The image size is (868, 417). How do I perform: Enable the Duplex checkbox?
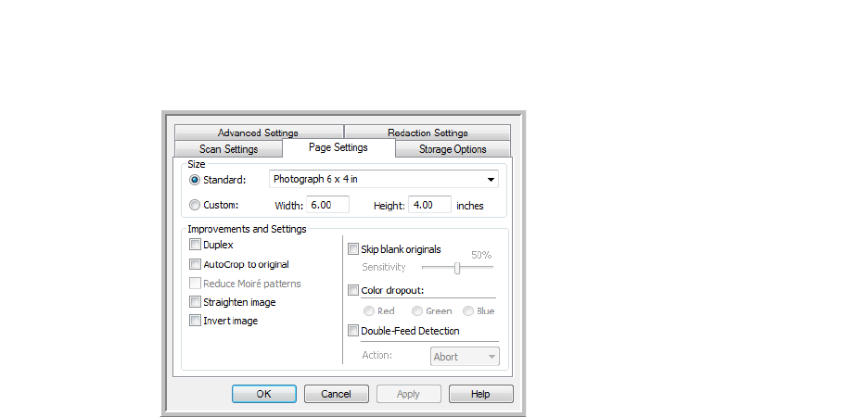[x=195, y=245]
